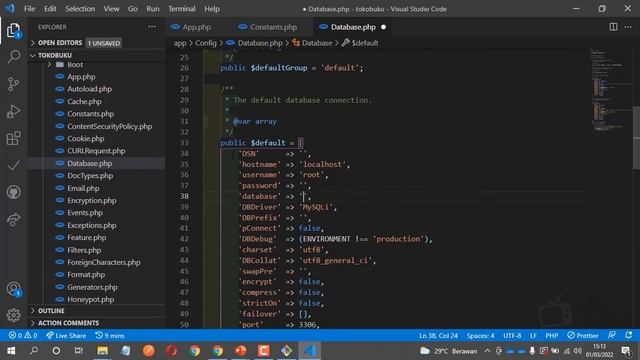The width and height of the screenshot is (640, 360).
Task: Open the View menu
Action: tap(111, 9)
